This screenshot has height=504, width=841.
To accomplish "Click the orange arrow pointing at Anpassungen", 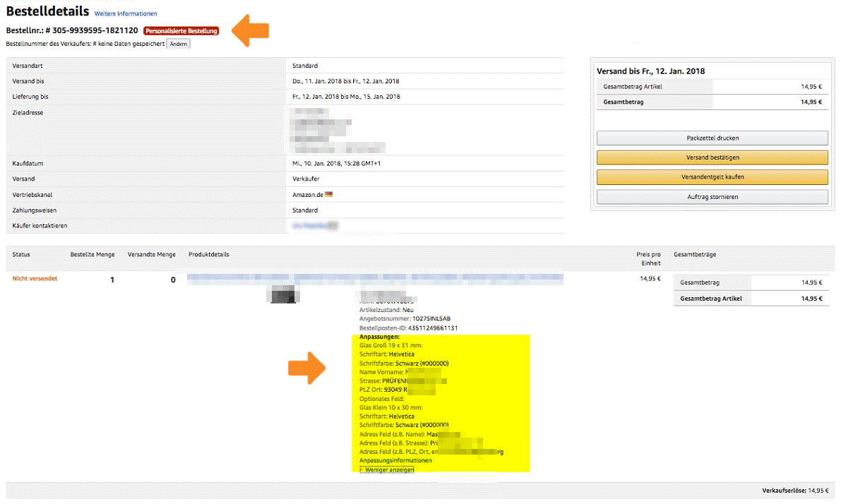I will coord(306,370).
